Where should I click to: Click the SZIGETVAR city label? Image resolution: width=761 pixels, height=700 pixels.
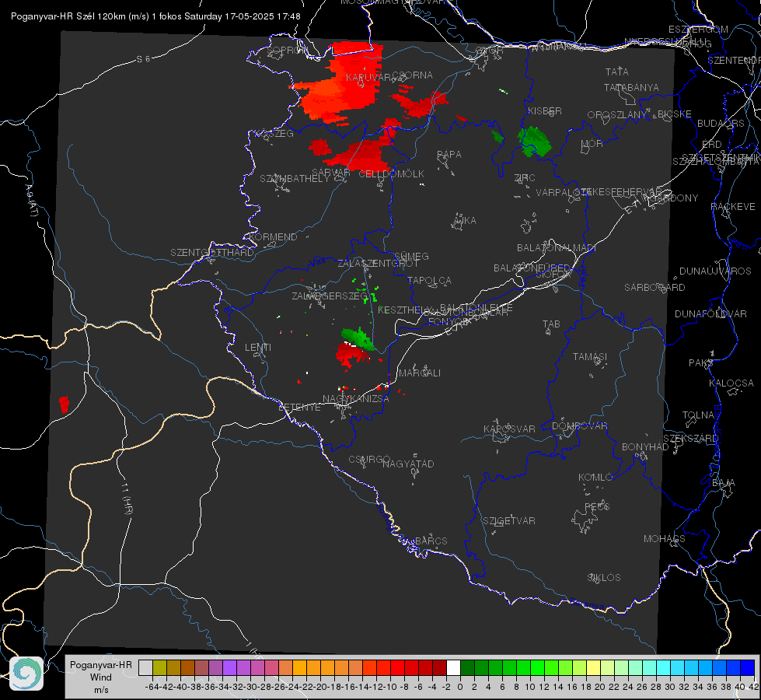tap(509, 521)
